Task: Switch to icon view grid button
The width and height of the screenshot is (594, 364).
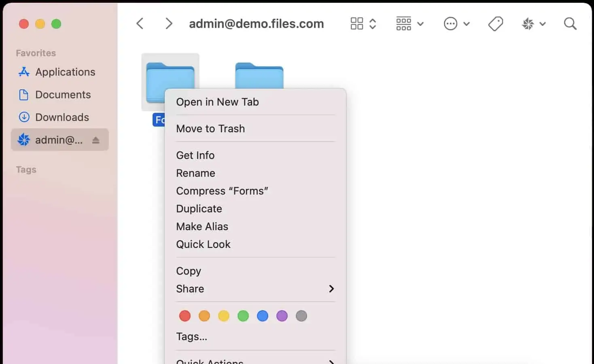Action: (x=356, y=24)
